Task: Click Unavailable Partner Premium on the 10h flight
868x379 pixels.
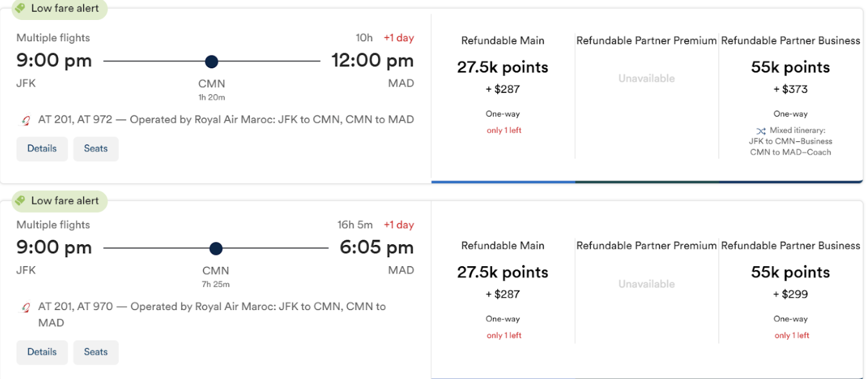Action: coord(646,79)
